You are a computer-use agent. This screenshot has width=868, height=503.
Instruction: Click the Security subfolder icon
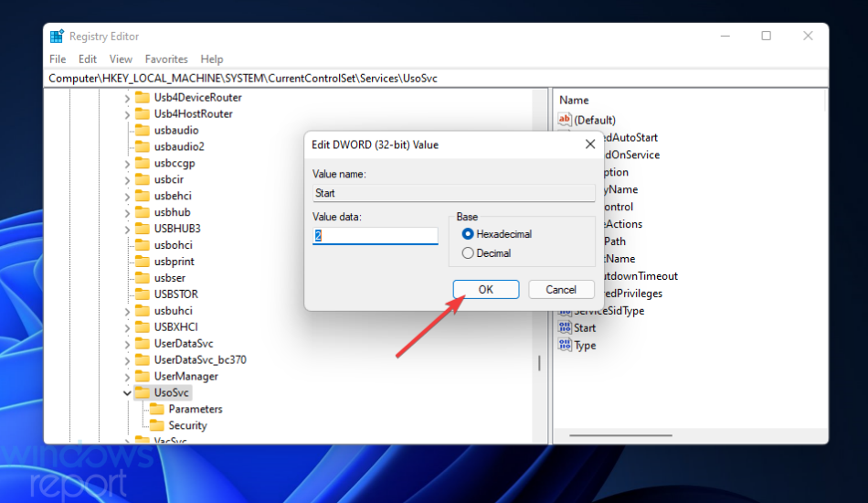(x=157, y=425)
